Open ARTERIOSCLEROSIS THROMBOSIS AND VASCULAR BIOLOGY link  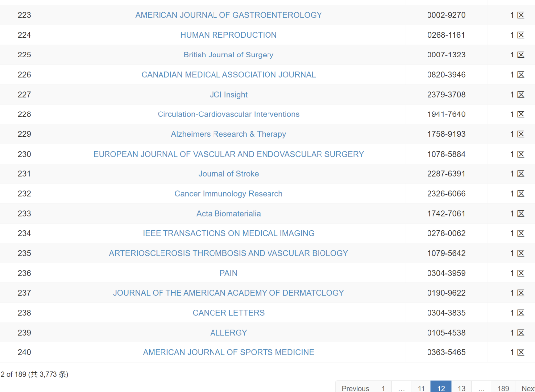[228, 253]
